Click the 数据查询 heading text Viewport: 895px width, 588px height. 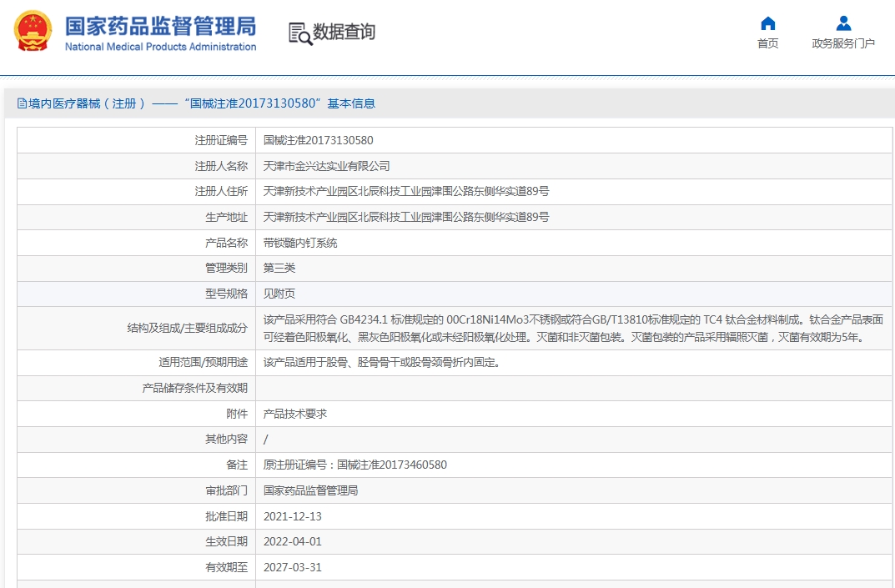tap(344, 32)
